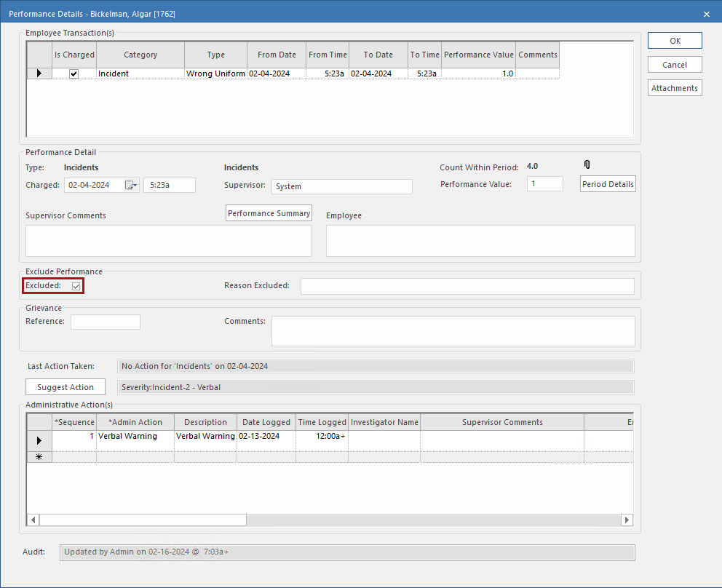The width and height of the screenshot is (722, 588).
Task: Click the asterisk new-row icon in Administrative Actions
Action: pyautogui.click(x=40, y=456)
